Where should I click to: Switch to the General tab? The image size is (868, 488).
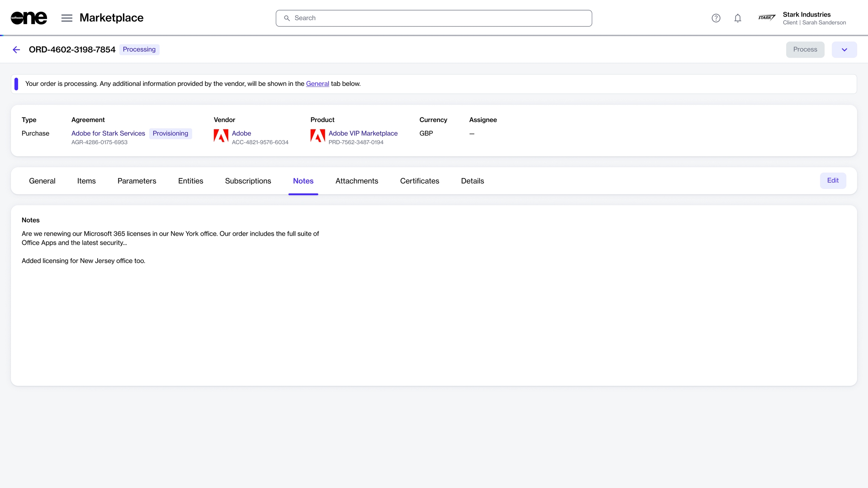(42, 181)
